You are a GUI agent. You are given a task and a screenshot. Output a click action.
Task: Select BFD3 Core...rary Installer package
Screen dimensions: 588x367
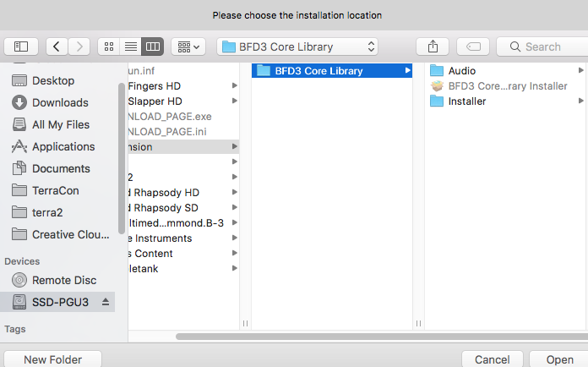click(506, 86)
